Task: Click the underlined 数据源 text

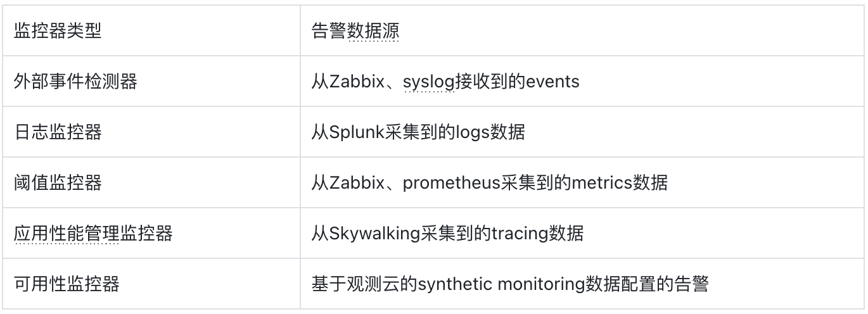Action: [374, 32]
